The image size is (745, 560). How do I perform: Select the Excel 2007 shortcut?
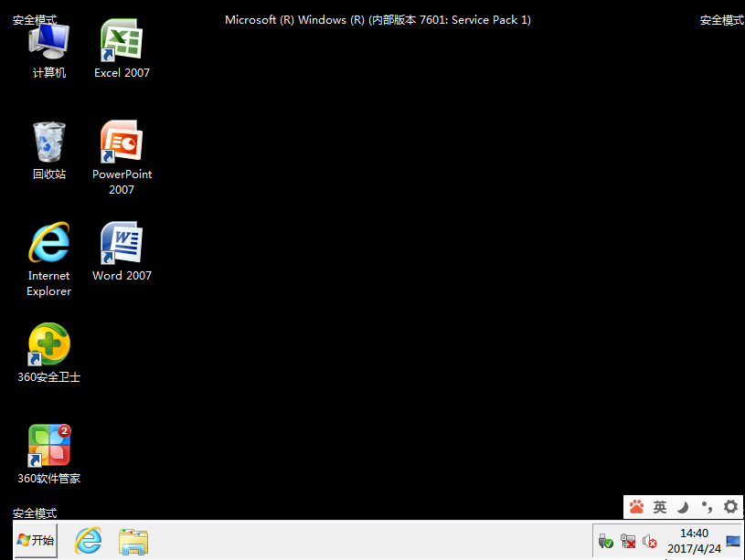pyautogui.click(x=122, y=41)
